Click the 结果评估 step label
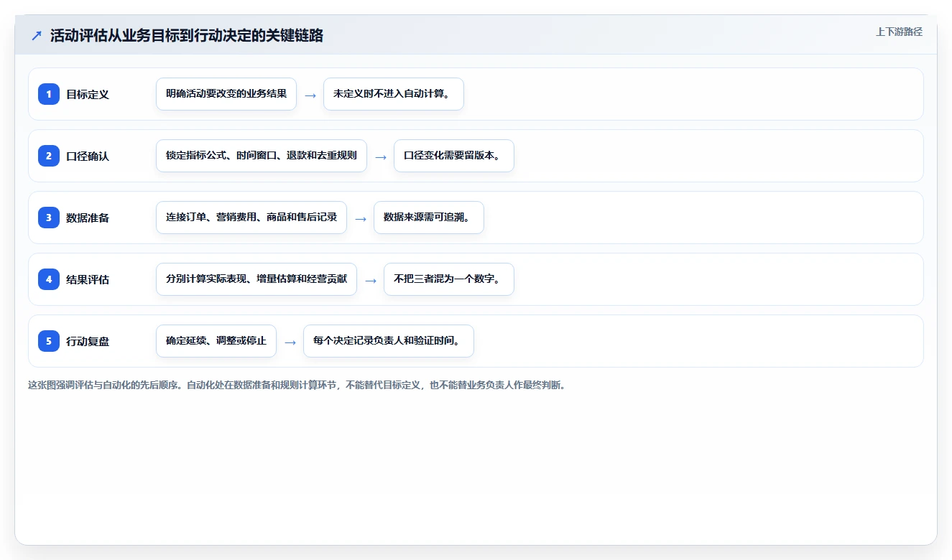The image size is (952, 560). [88, 279]
